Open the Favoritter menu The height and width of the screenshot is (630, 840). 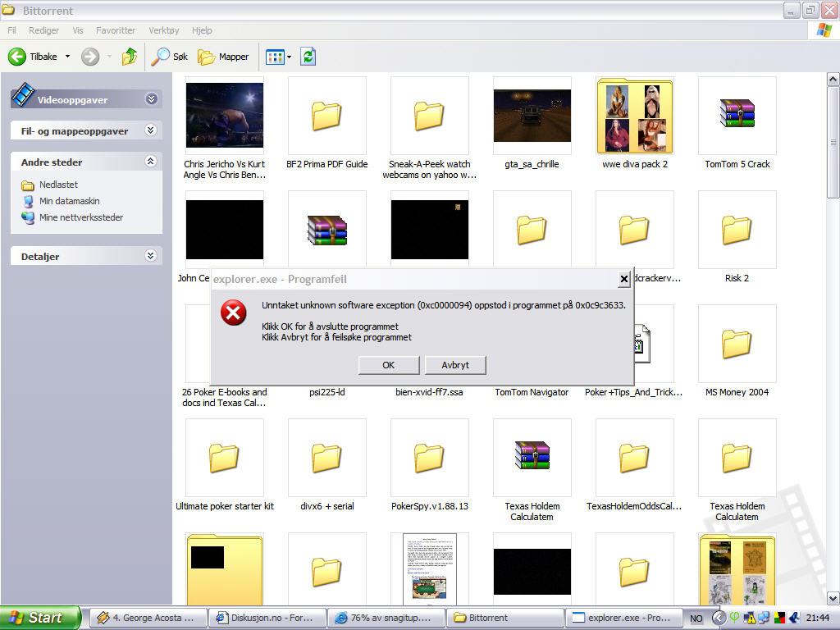click(x=116, y=30)
